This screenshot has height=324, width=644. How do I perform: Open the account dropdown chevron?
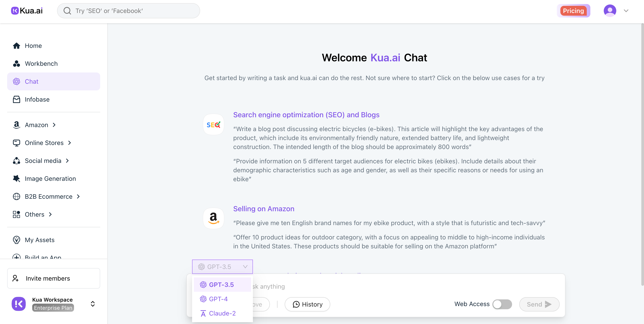pos(626,11)
